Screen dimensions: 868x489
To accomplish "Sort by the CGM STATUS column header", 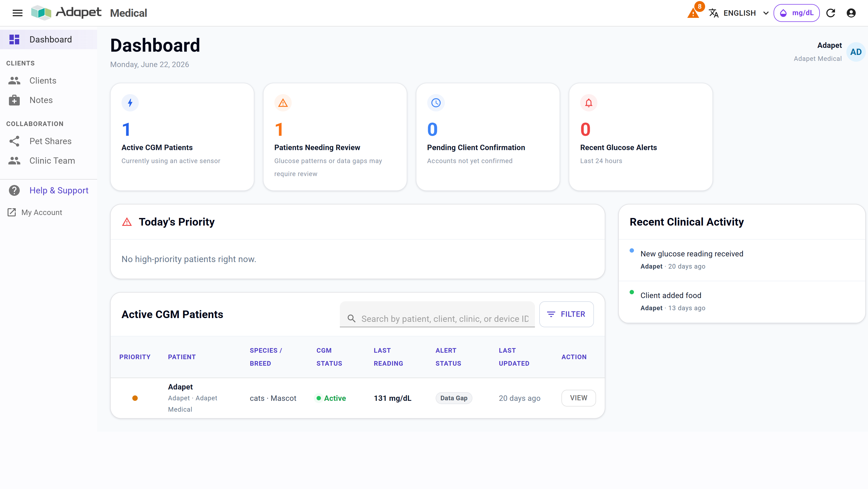I will pos(329,357).
